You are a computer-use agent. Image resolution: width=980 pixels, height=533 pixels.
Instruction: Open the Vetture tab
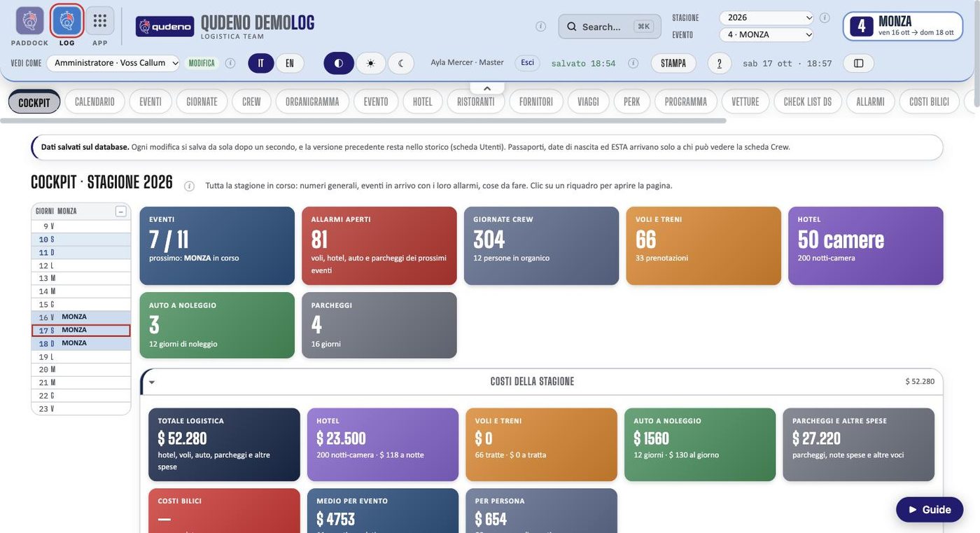click(x=745, y=102)
